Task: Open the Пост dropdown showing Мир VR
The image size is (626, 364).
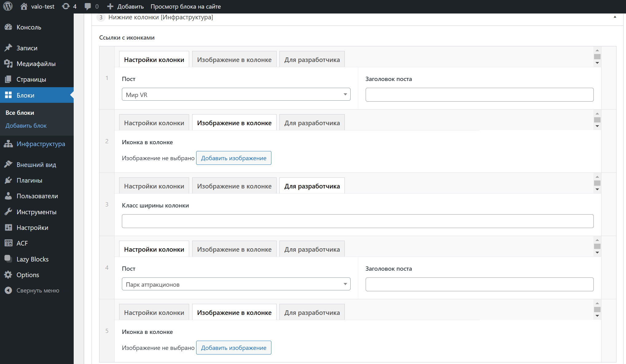Action: 236,95
